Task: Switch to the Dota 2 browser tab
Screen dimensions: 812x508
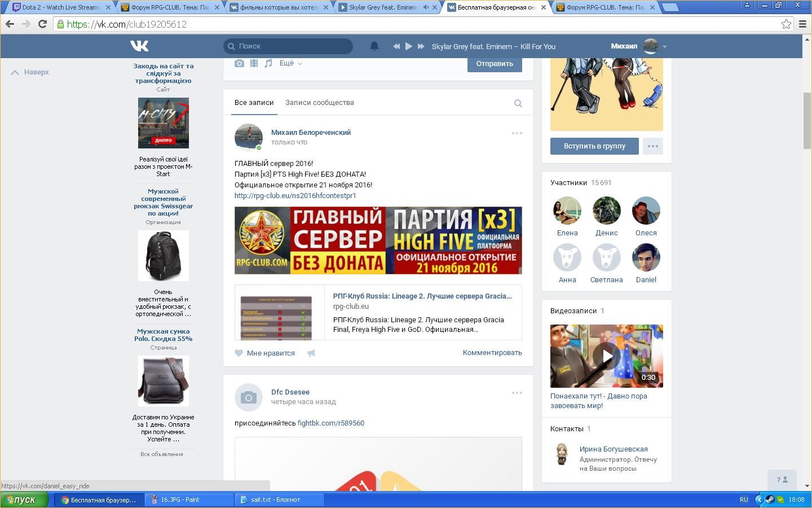Action: pyautogui.click(x=59, y=7)
